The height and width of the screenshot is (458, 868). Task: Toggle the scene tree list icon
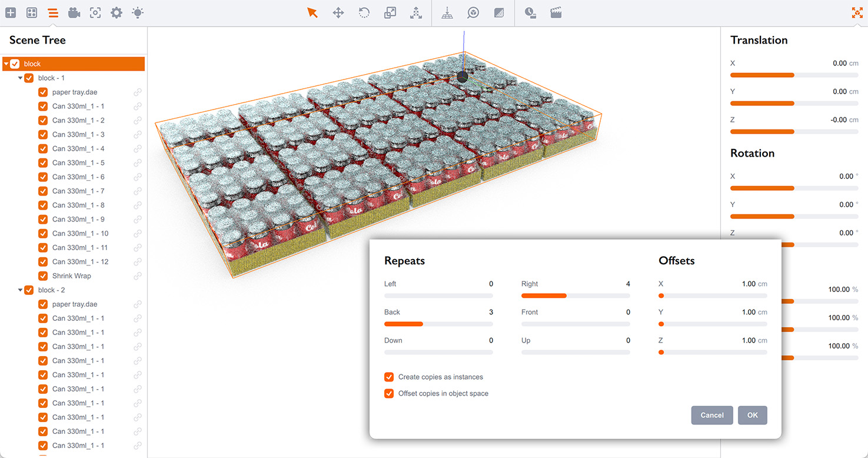[53, 12]
